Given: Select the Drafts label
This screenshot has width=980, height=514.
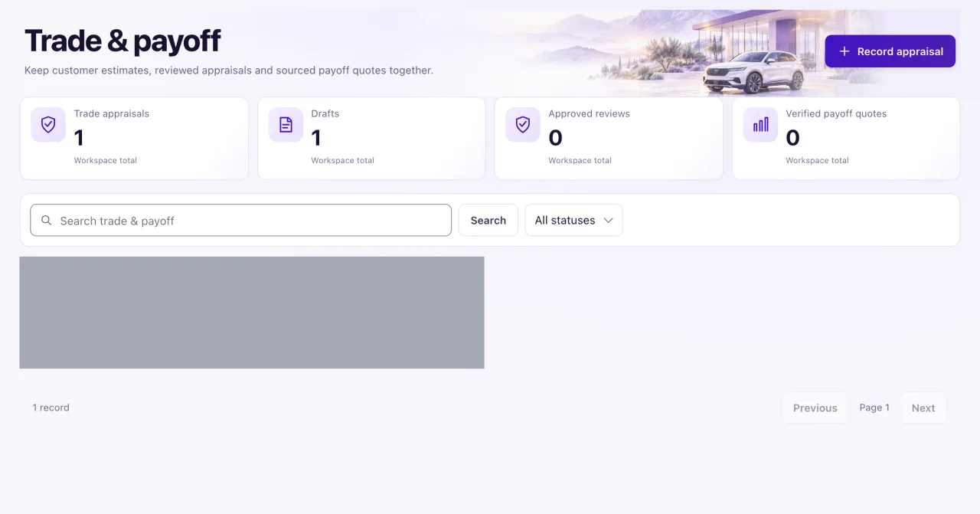Looking at the screenshot, I should (x=325, y=113).
